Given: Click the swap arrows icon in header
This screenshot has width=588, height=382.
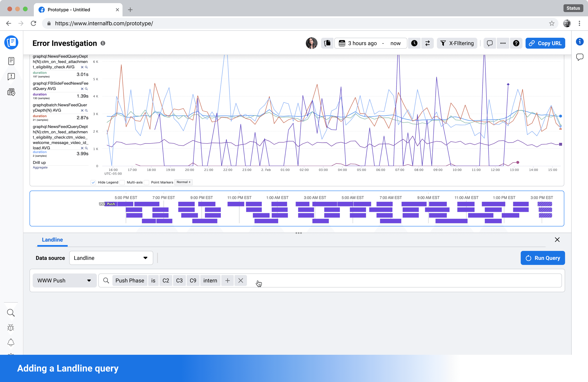Looking at the screenshot, I should click(x=427, y=43).
